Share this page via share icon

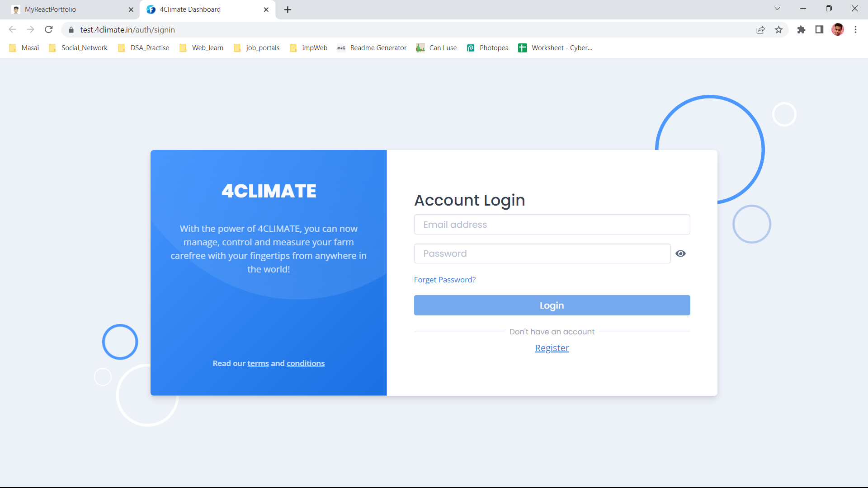(x=760, y=30)
